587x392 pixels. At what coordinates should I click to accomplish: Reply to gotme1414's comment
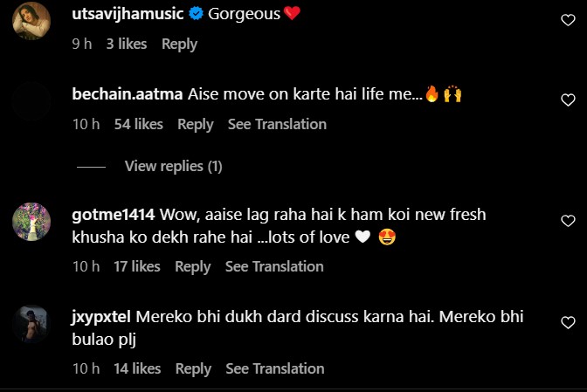coord(192,266)
